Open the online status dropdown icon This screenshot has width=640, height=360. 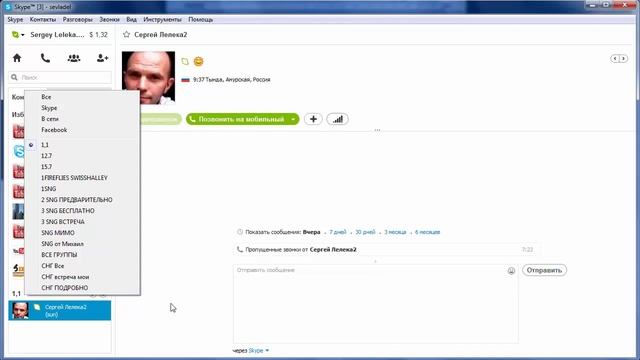click(x=18, y=35)
